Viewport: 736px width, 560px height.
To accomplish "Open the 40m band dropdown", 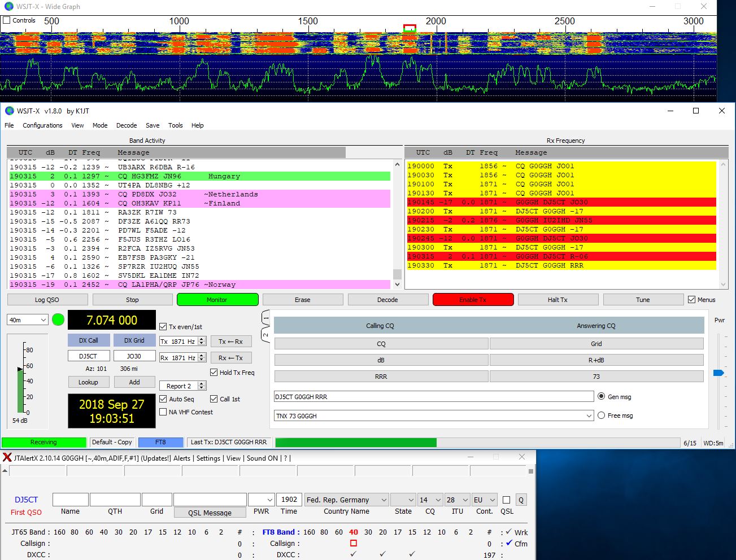I will [28, 320].
